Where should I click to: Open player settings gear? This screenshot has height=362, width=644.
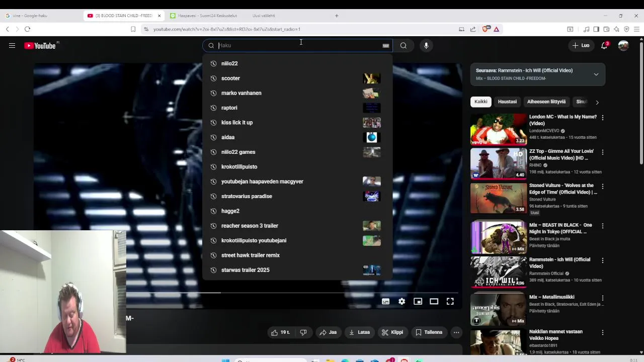click(401, 302)
